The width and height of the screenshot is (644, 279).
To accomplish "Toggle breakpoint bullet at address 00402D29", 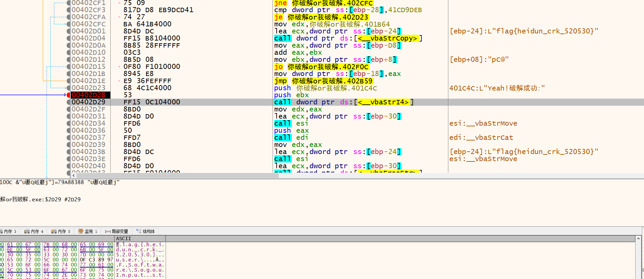I will point(69,102).
